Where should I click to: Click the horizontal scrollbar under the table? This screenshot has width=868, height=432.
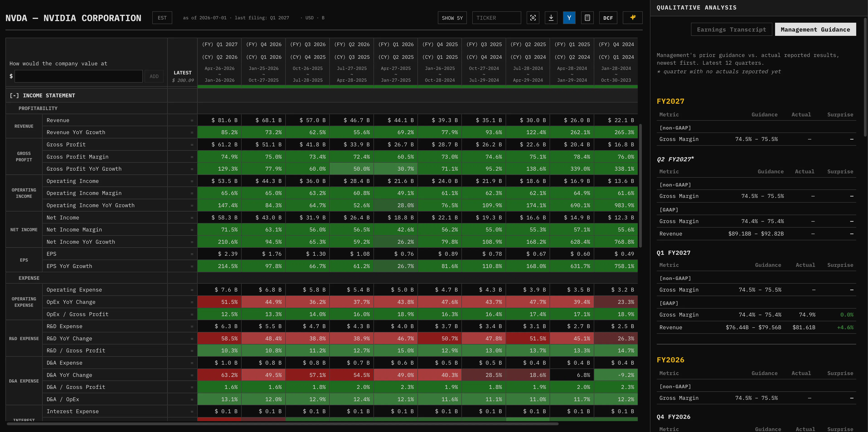pyautogui.click(x=282, y=424)
